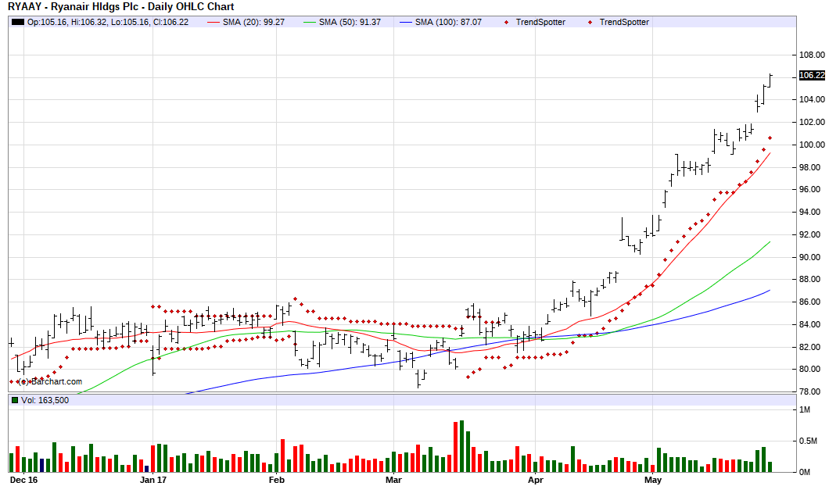Click the Vol: 163,500 label
Viewport: 829px width, 504px height.
coord(45,400)
